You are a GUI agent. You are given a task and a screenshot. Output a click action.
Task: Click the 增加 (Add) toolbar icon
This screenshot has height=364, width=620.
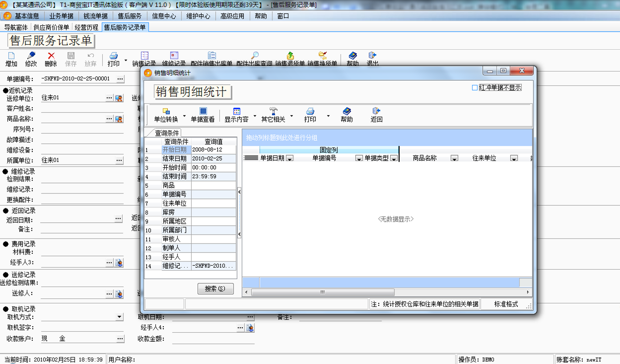point(11,56)
